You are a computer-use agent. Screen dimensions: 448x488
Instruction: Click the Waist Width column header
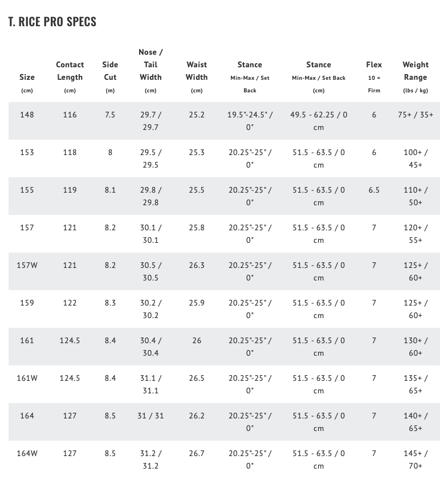(x=197, y=71)
